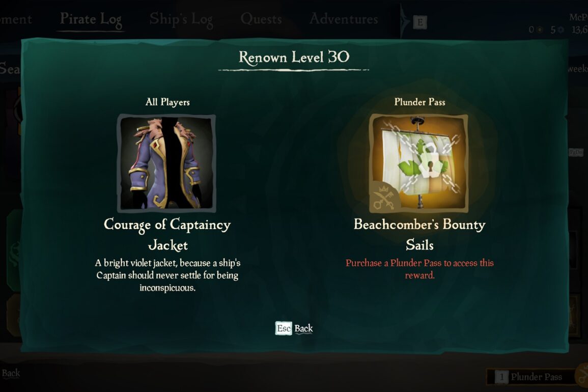This screenshot has height=392, width=588.
Task: Click the gold coin currency icon
Action: click(540, 30)
